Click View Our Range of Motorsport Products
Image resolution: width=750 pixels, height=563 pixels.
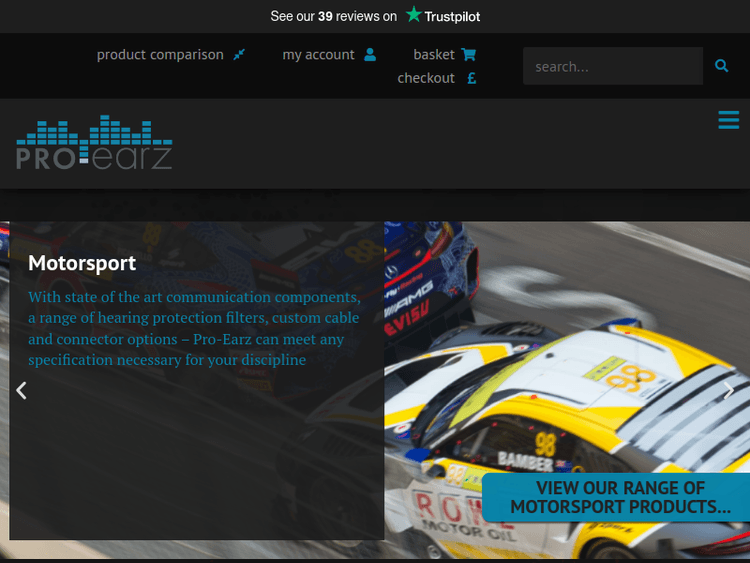620,497
